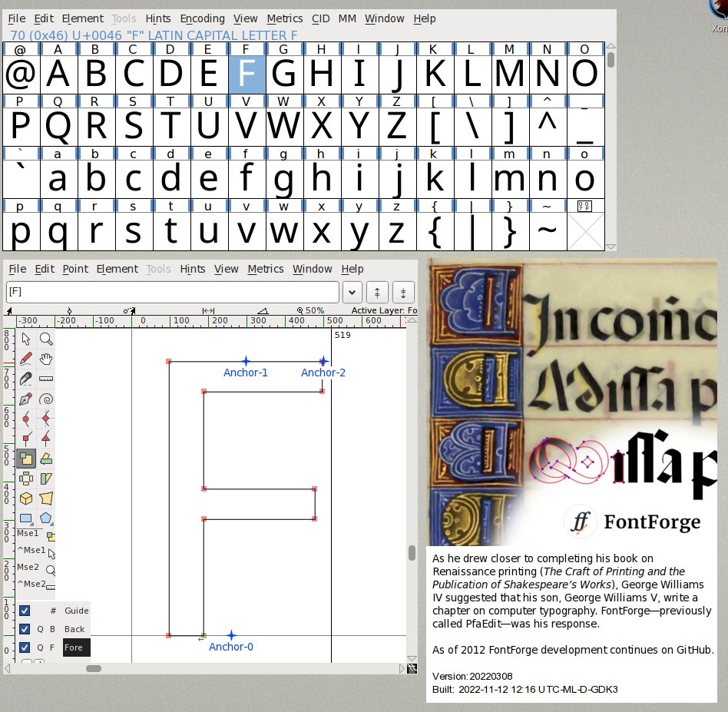Select the Guide layer as active
Image resolution: width=728 pixels, height=712 pixels.
click(x=76, y=611)
